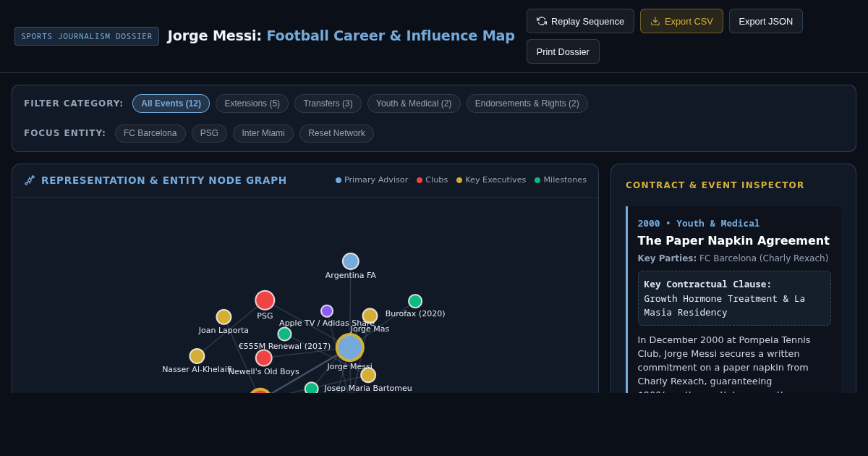The image size is (868, 456).
Task: Select the Argentina FA node
Action: (351, 261)
